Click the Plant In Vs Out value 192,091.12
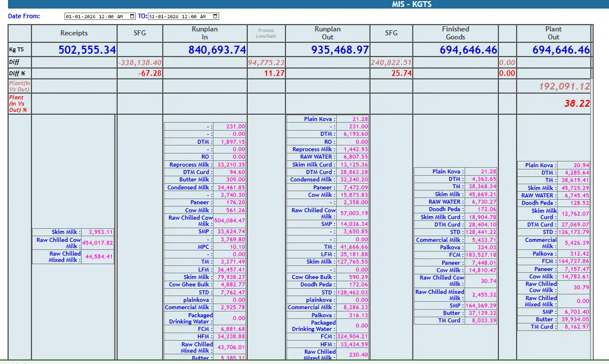This screenshot has height=364, width=609. click(564, 86)
